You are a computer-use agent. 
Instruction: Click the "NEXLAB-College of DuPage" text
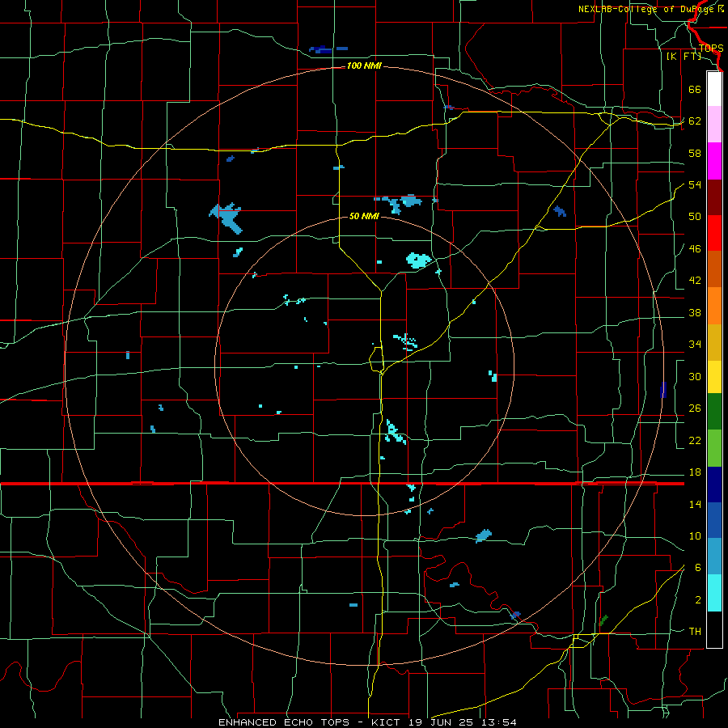(647, 9)
